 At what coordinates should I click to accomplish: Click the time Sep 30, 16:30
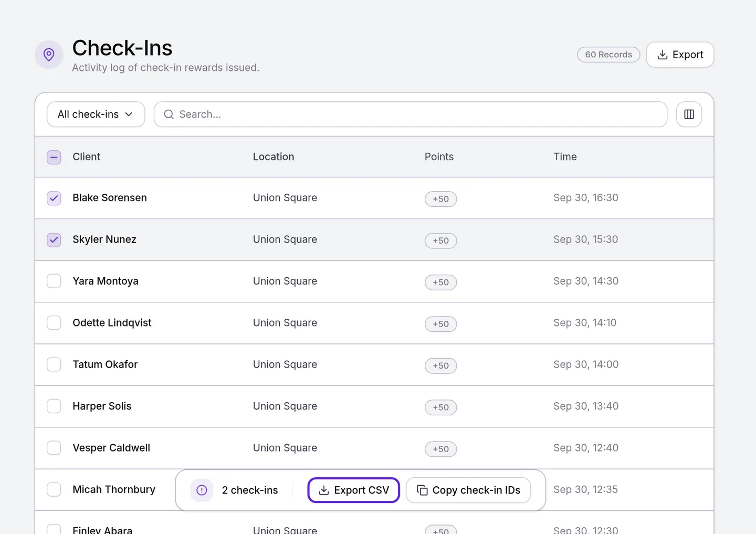tap(586, 198)
